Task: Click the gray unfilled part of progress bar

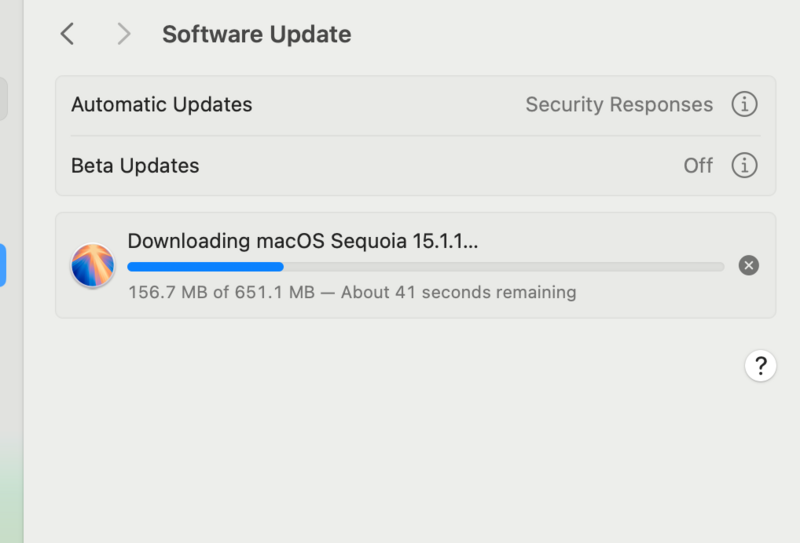Action: pos(504,266)
